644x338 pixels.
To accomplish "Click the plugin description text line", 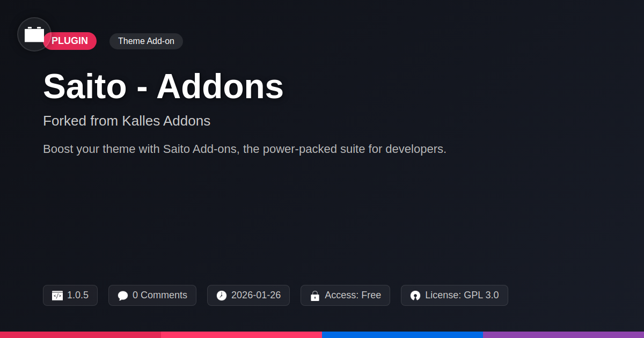I will click(245, 149).
